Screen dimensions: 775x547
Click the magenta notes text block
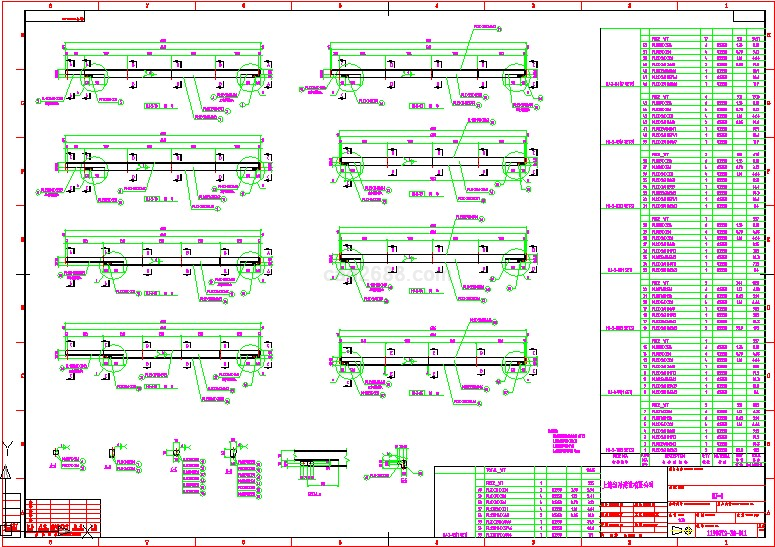point(568,441)
